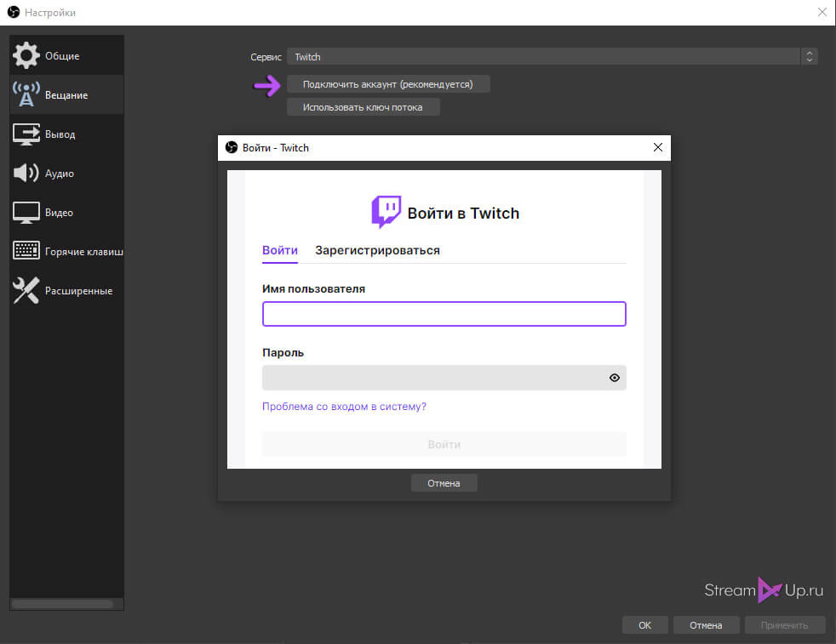Click Отмена at bottom of settings window

(x=706, y=625)
